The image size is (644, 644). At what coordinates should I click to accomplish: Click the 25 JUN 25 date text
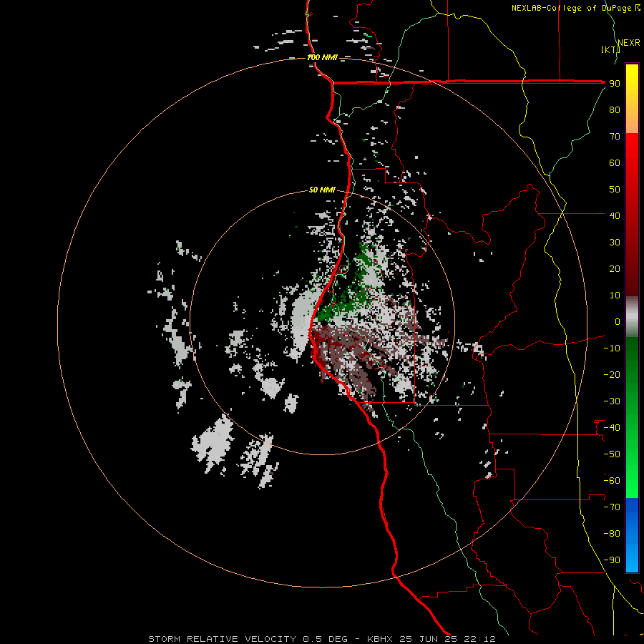(x=429, y=639)
